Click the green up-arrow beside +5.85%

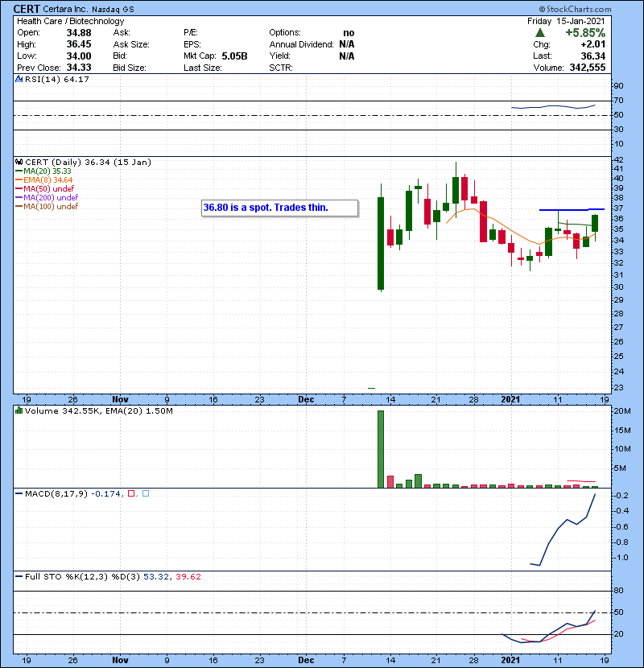[540, 33]
